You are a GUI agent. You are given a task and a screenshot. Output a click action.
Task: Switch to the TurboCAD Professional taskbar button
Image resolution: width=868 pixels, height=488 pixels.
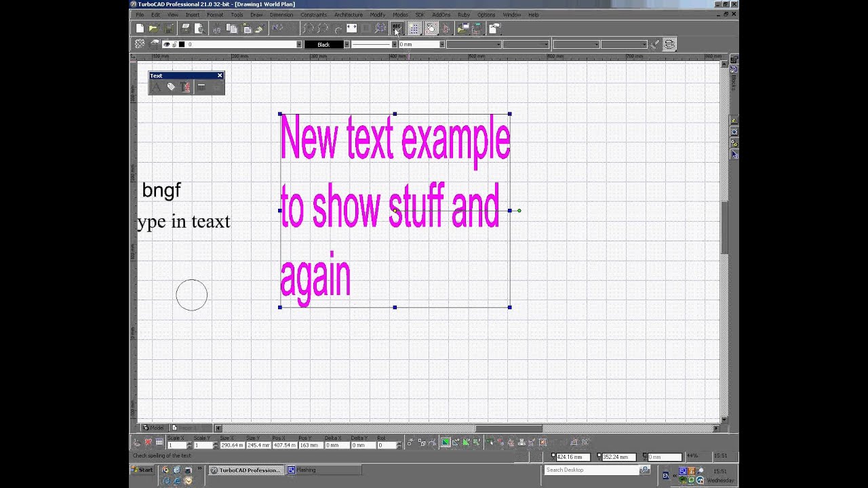tap(244, 470)
